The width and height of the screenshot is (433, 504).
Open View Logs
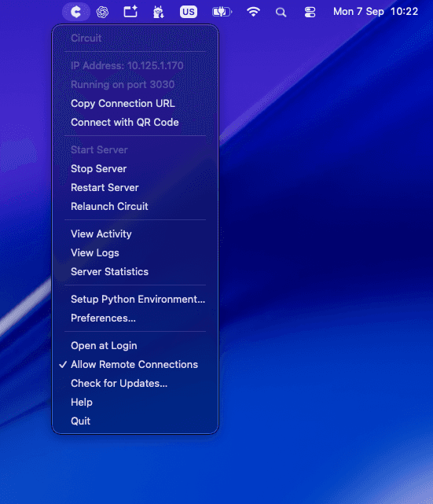[x=135, y=253]
